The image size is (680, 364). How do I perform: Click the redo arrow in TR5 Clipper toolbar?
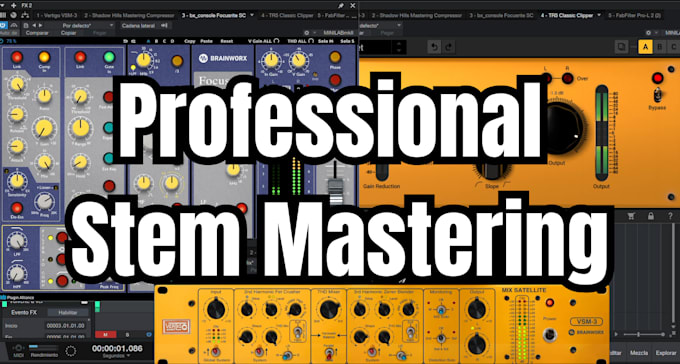[x=449, y=46]
